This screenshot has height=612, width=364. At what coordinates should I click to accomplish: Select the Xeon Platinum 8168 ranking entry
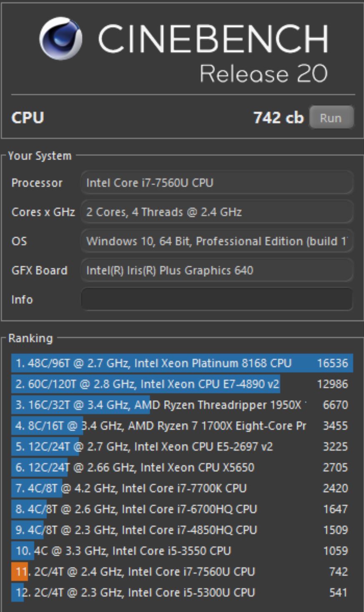point(182,363)
